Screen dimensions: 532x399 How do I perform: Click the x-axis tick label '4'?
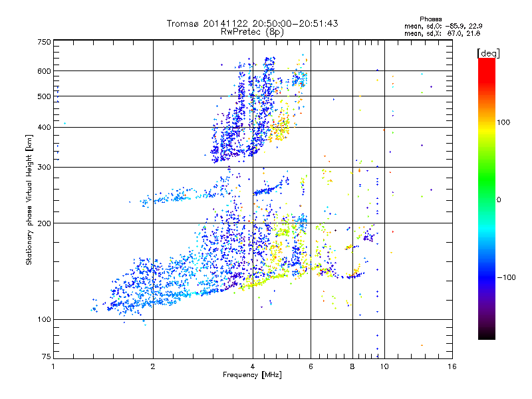[x=253, y=366]
